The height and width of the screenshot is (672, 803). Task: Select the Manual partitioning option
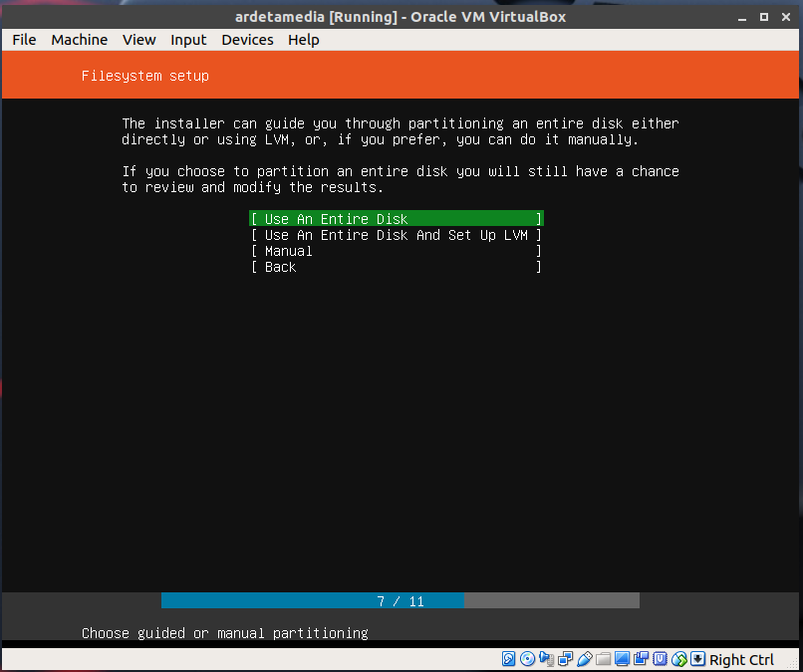pos(396,251)
